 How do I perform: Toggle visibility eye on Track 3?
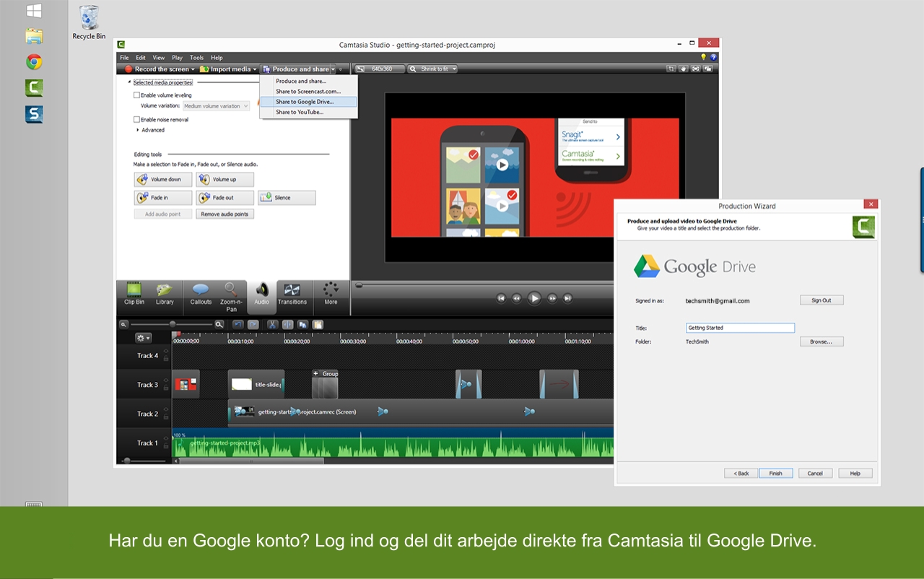pos(166,380)
